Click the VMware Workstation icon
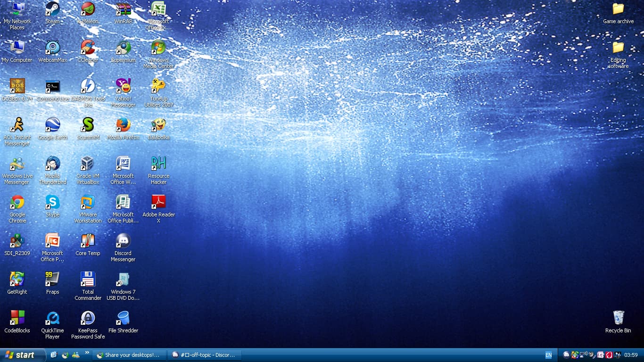The height and width of the screenshot is (362, 644). click(88, 202)
